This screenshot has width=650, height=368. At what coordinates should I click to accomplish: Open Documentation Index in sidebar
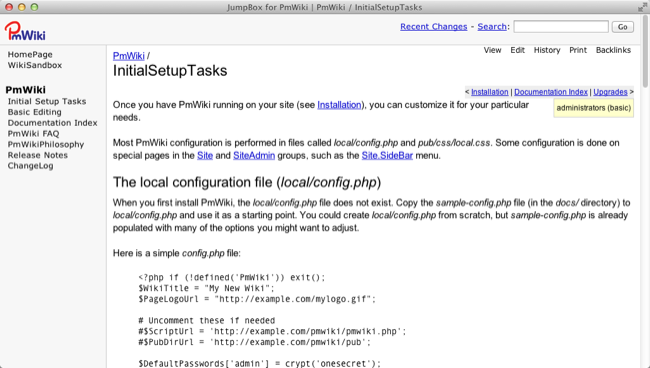tap(53, 123)
